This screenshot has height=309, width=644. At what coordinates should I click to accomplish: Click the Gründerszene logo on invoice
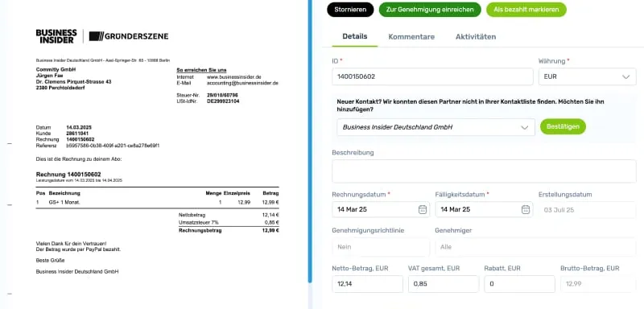click(x=129, y=36)
